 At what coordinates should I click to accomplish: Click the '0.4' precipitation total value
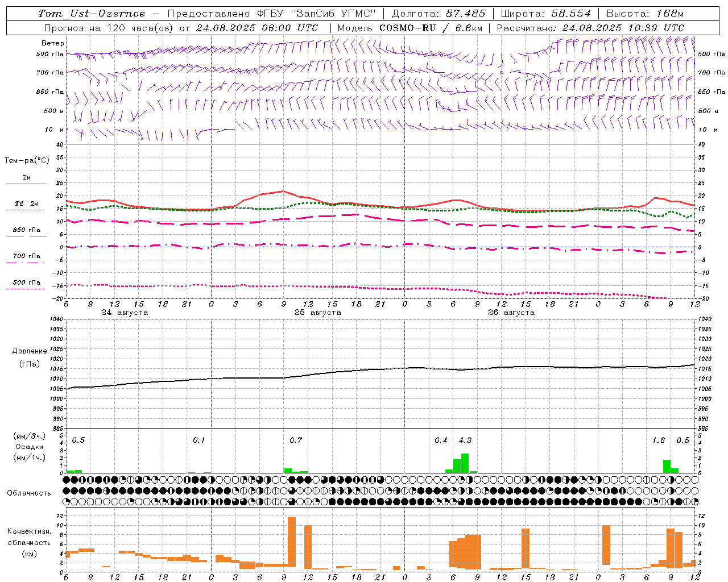pyautogui.click(x=441, y=440)
